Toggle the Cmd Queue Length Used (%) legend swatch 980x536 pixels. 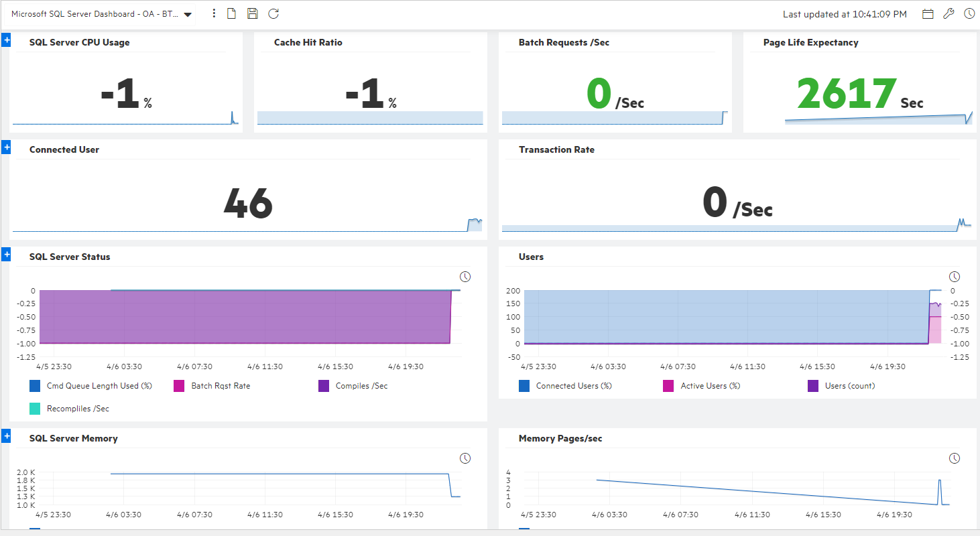[35, 386]
